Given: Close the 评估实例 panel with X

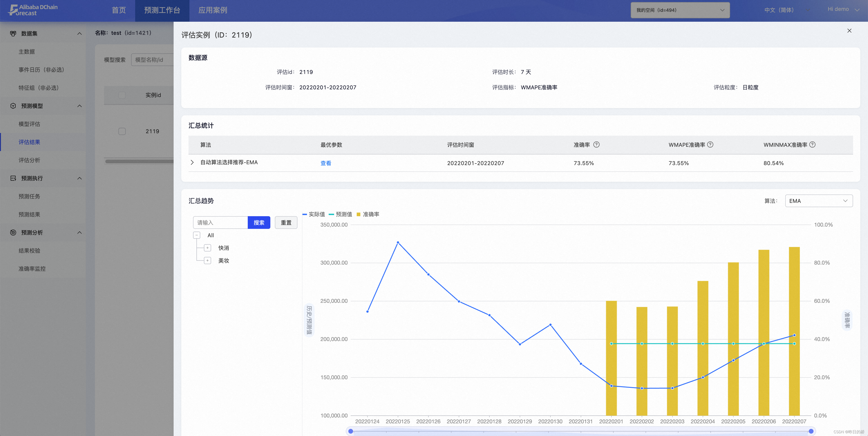Looking at the screenshot, I should [x=849, y=31].
